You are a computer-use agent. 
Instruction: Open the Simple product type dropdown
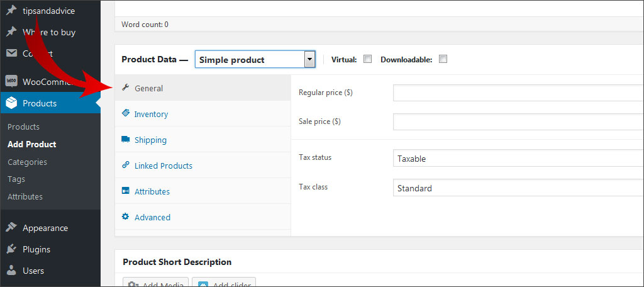coord(254,60)
